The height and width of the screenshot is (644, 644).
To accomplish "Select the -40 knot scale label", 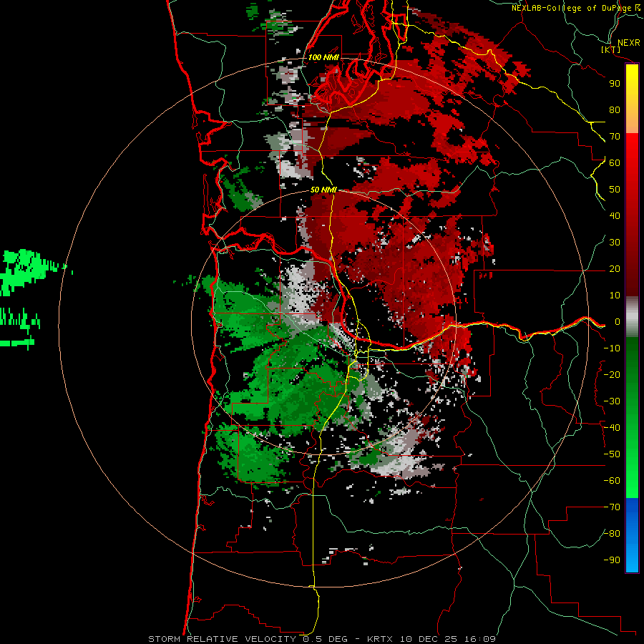I will 612,428.
